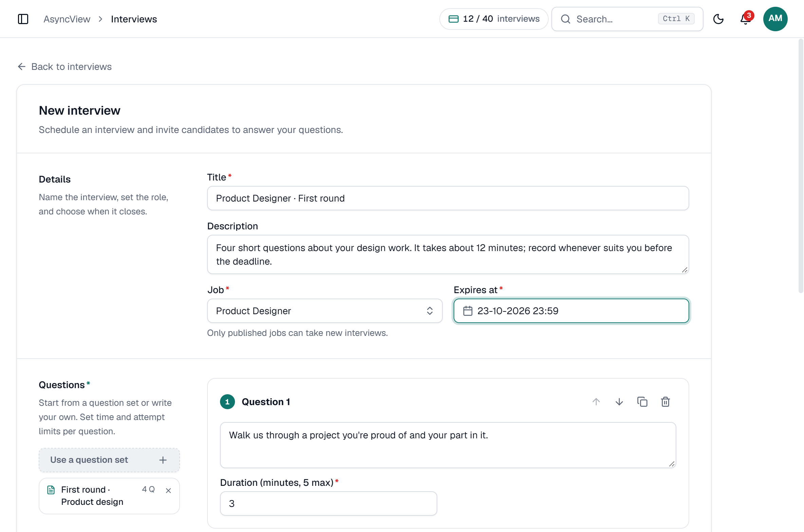
Task: Duplicate Question 1
Action: (642, 402)
